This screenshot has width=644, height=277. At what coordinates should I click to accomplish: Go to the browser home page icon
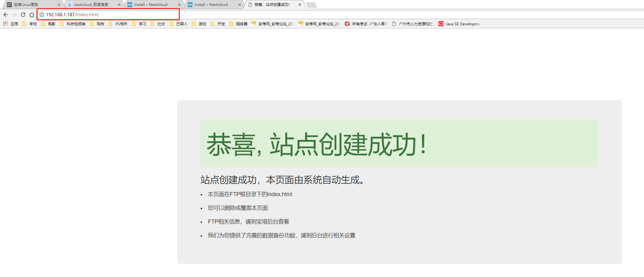click(32, 15)
